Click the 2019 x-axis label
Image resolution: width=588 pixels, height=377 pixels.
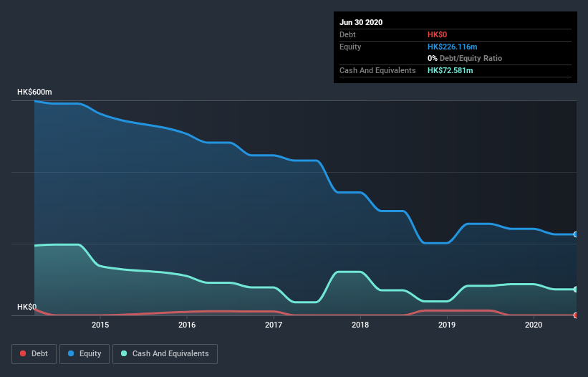point(447,325)
